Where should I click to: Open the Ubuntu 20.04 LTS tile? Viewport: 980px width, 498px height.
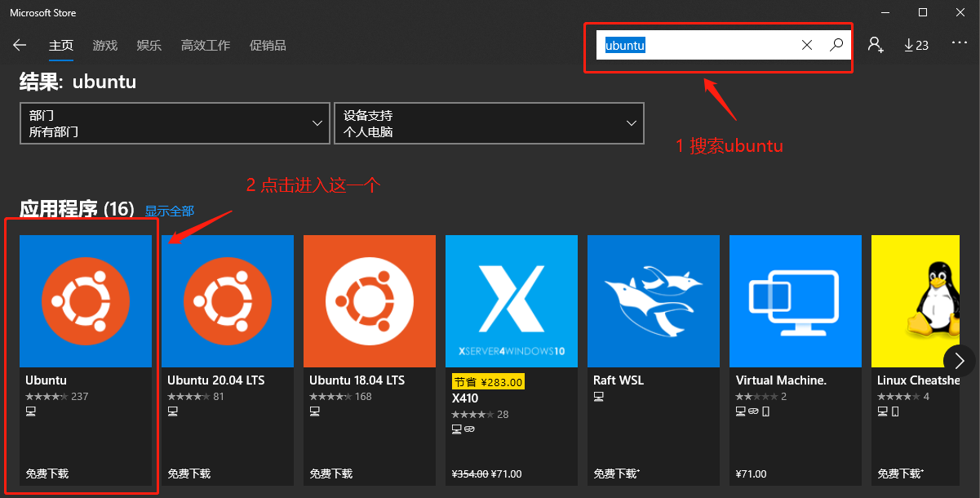tap(227, 301)
